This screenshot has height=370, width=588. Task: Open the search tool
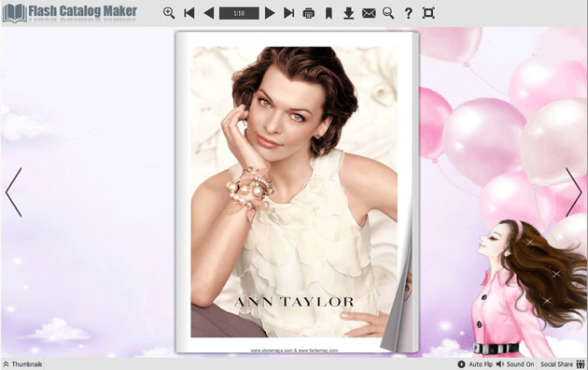pos(388,13)
